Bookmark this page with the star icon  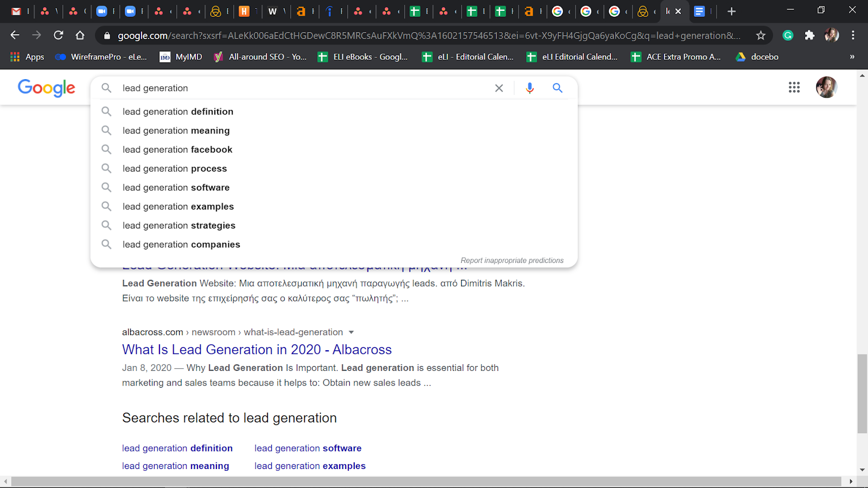pyautogui.click(x=761, y=35)
